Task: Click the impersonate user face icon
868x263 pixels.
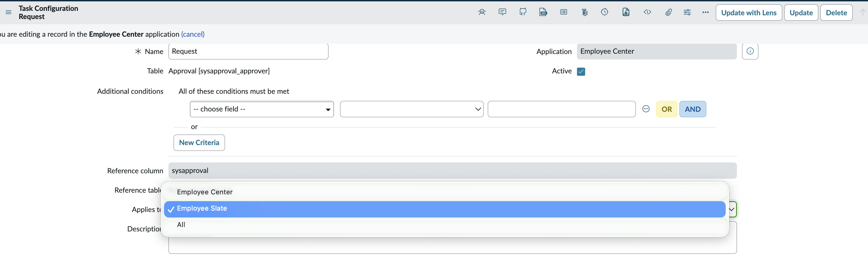Action: tap(482, 12)
